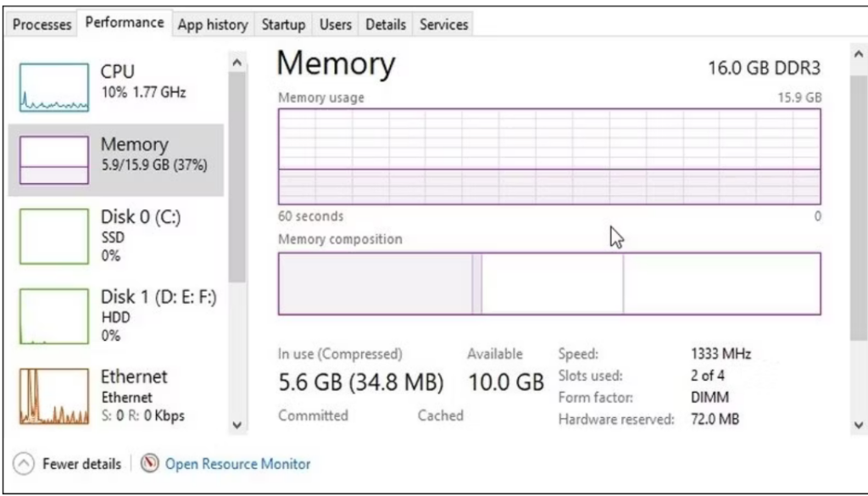Collapse view using Fewer details arrow icon
Viewport: 868px width, 496px height.
click(25, 464)
